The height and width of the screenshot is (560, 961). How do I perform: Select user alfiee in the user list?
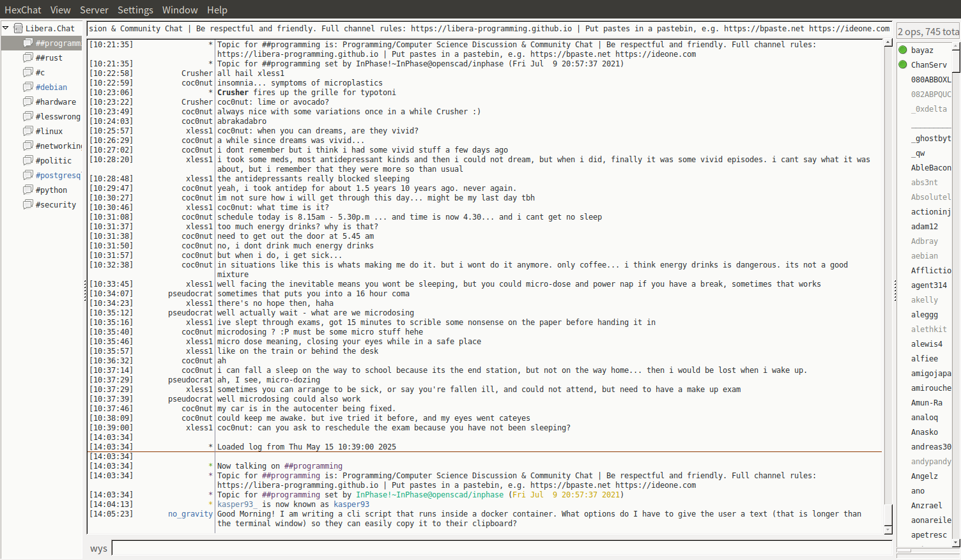pos(925,358)
